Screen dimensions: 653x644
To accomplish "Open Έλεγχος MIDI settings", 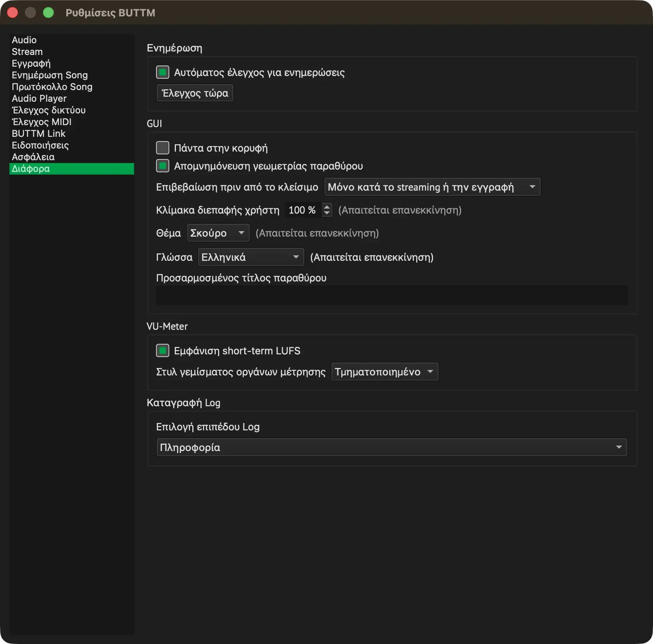I will [72, 122].
